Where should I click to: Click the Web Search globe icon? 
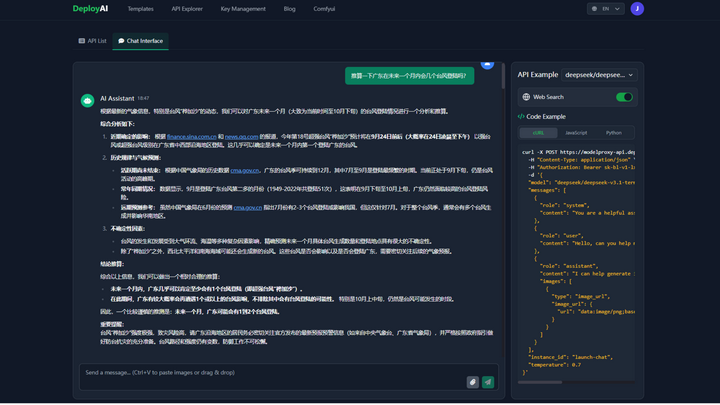tap(526, 97)
